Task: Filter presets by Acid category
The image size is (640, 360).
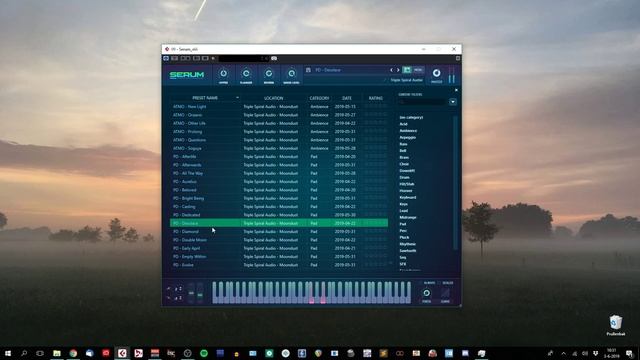Action: 403,124
